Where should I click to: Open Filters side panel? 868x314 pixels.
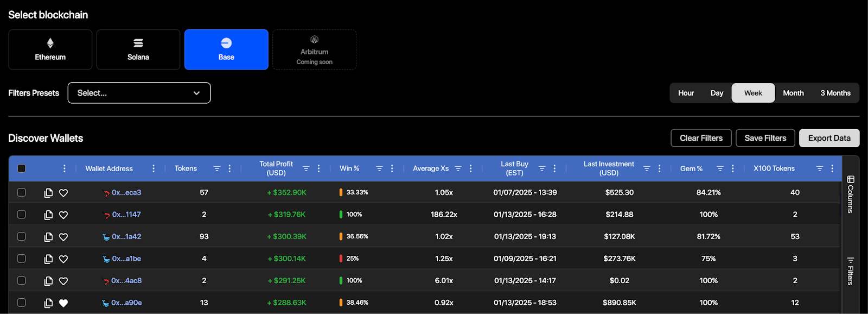click(851, 271)
